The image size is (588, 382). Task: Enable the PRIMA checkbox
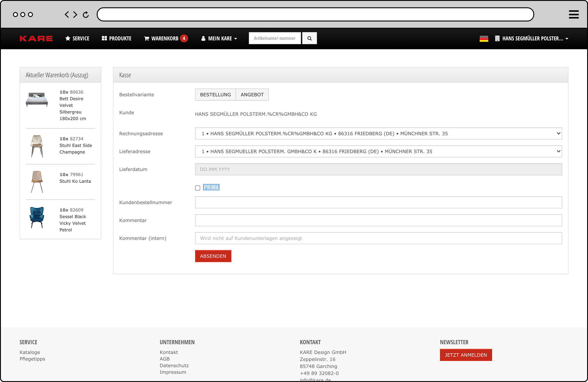click(x=198, y=188)
